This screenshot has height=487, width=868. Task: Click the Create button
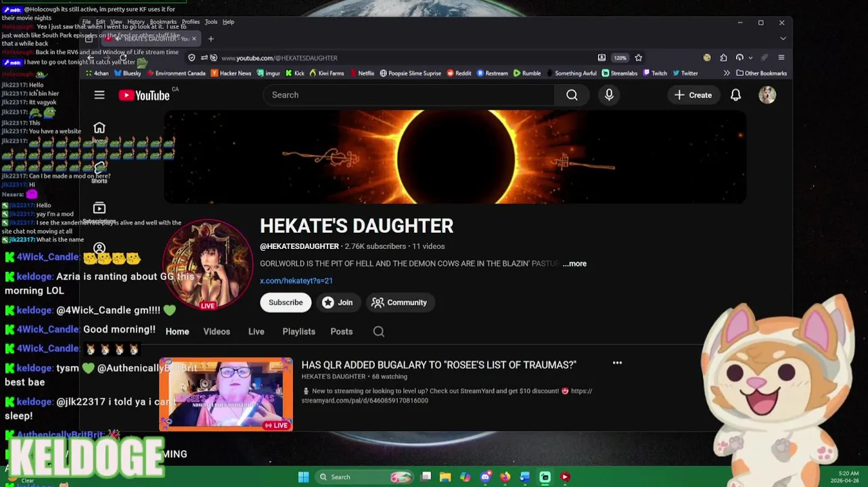click(693, 95)
